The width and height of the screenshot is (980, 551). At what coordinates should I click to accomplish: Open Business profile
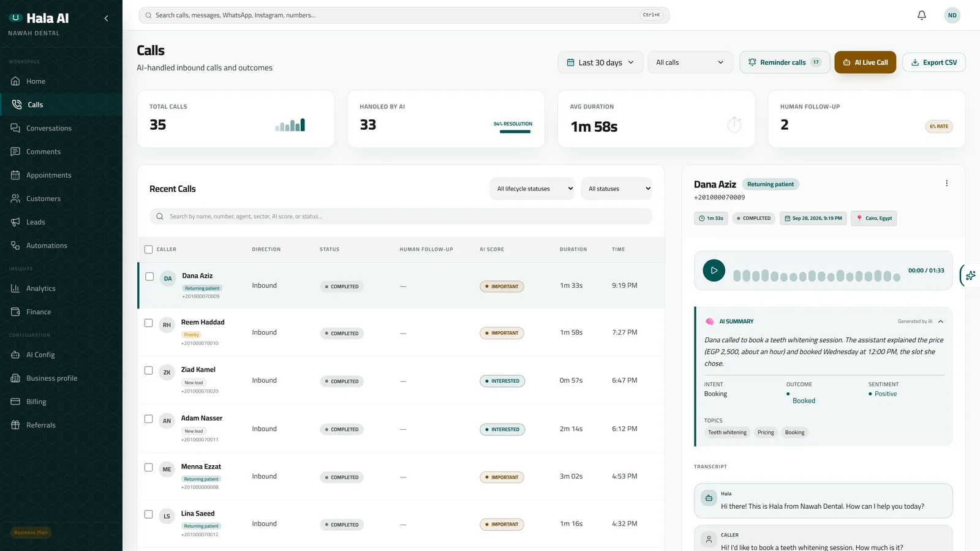61,378
